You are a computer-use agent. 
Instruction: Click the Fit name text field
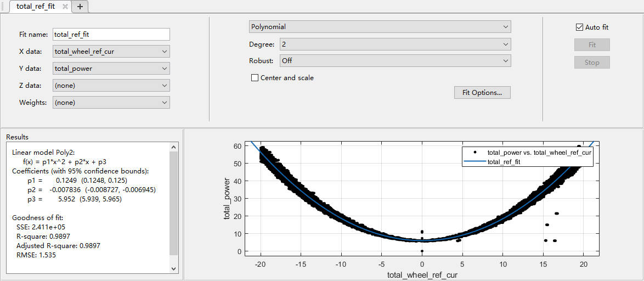tap(111, 35)
